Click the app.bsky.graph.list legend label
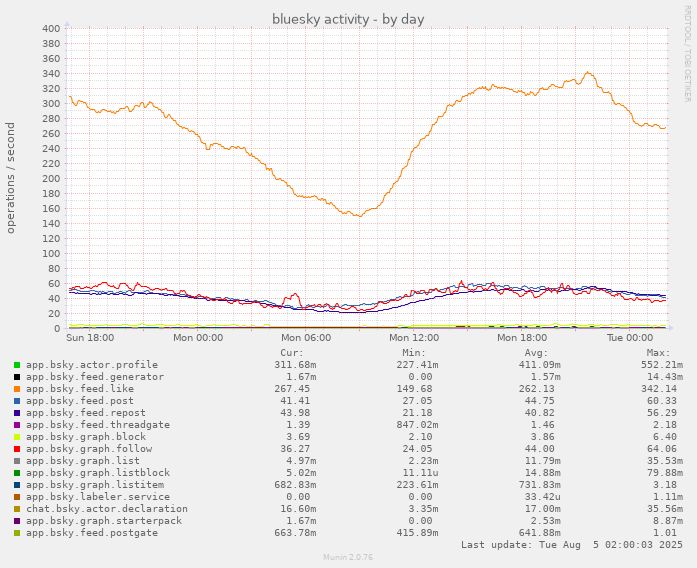The width and height of the screenshot is (697, 568). (x=83, y=461)
